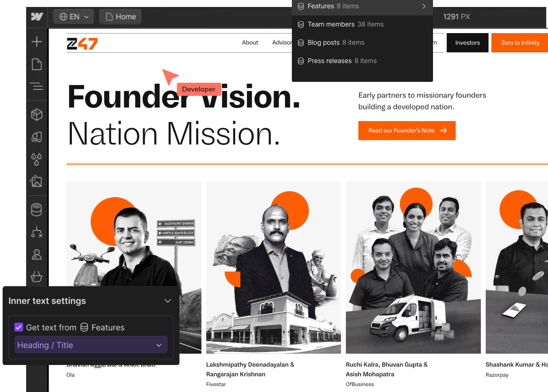The width and height of the screenshot is (548, 392).
Task: Open the CMS database icon
Action: [37, 210]
